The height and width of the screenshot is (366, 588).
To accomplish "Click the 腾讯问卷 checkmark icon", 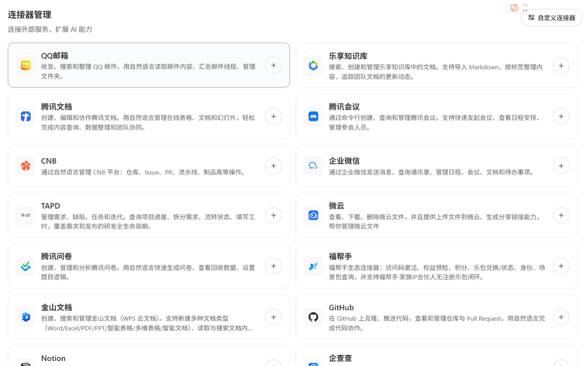I will coord(26,266).
